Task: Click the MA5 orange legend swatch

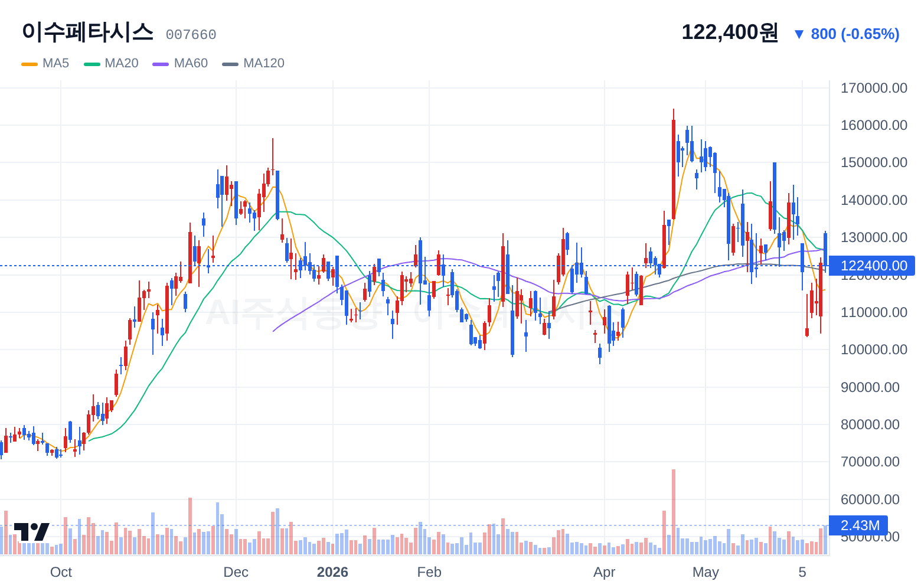Action: pyautogui.click(x=30, y=64)
